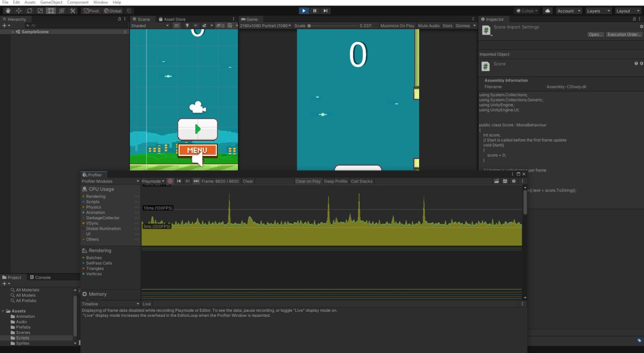Toggle Pivot handle position
Viewport: 644px width, 353px height.
91,11
